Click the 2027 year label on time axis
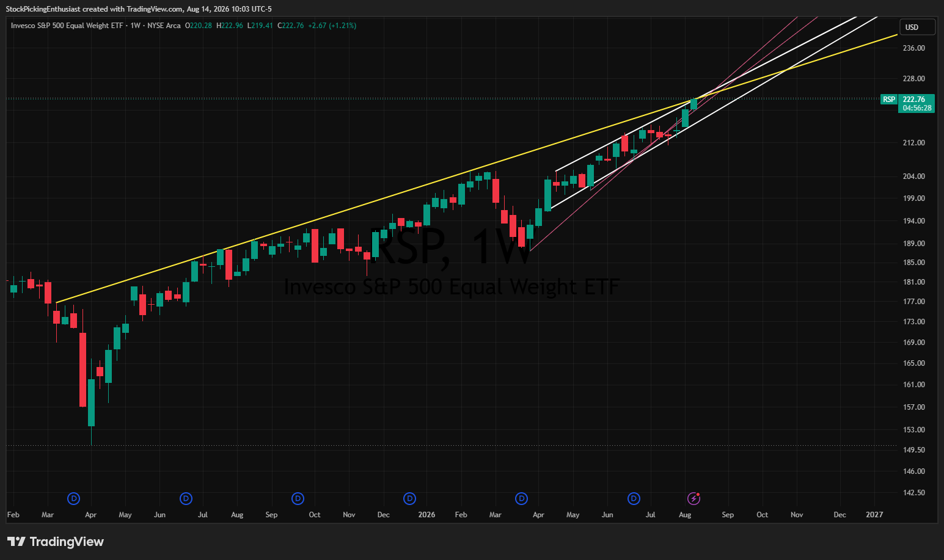This screenshot has height=560, width=944. pyautogui.click(x=874, y=515)
